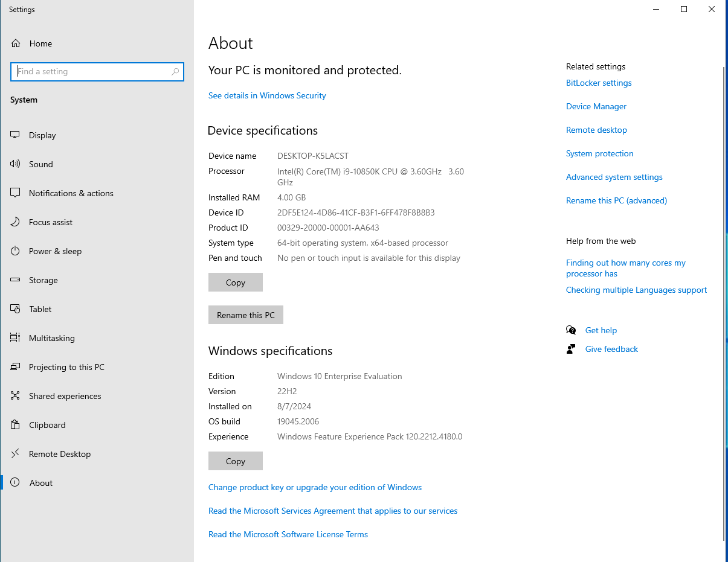Go to Settings Home
728x562 pixels.
[x=97, y=43]
